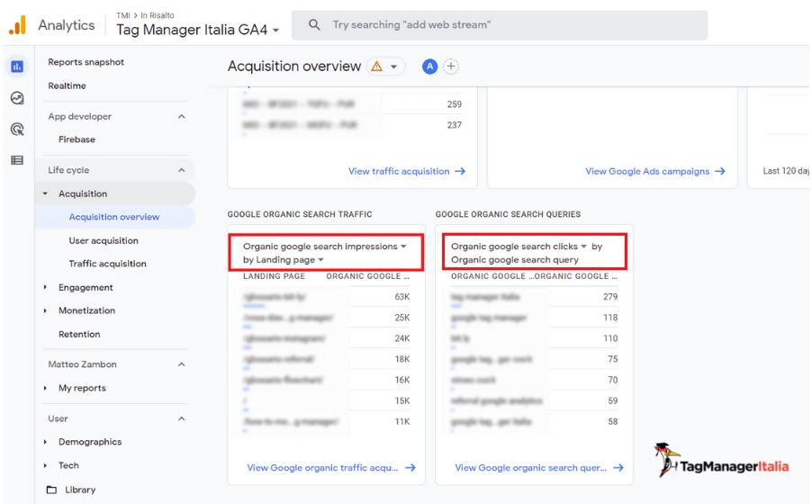The height and width of the screenshot is (504, 812).
Task: Collapse the Life cycle section
Action: (x=181, y=170)
